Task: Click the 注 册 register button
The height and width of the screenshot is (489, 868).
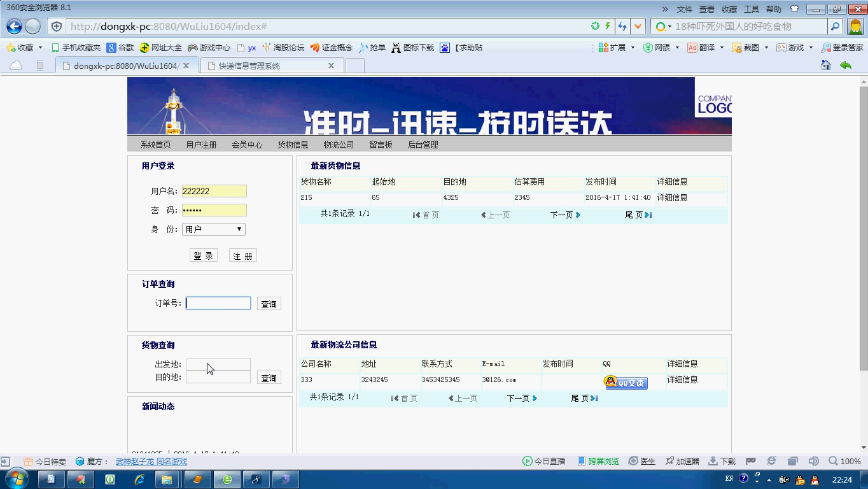Action: (243, 255)
